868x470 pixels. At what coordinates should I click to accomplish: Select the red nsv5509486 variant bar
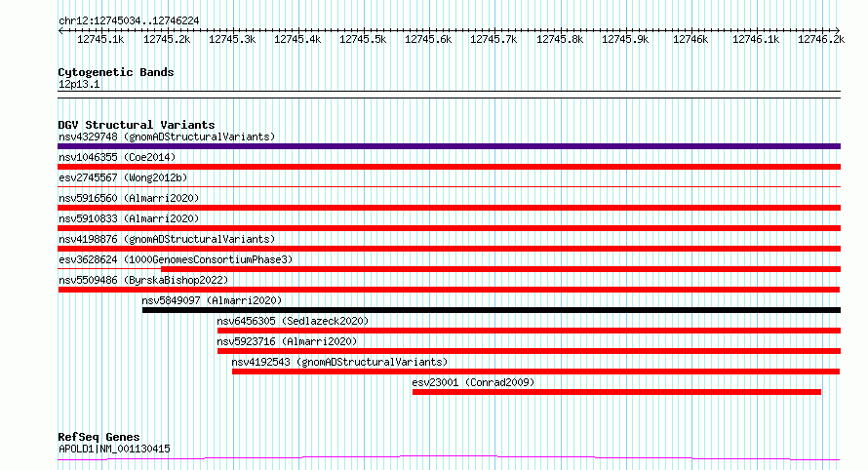[449, 290]
